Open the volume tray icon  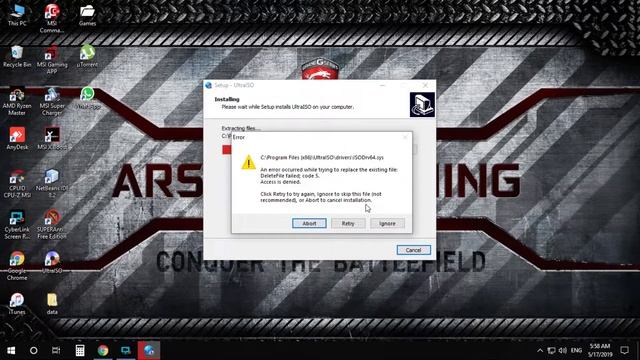click(x=562, y=350)
